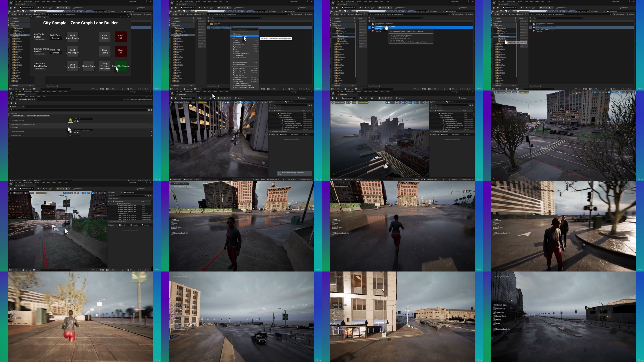Collapse the Traffic Lights section
This screenshot has width=644, height=362.
click(10, 127)
